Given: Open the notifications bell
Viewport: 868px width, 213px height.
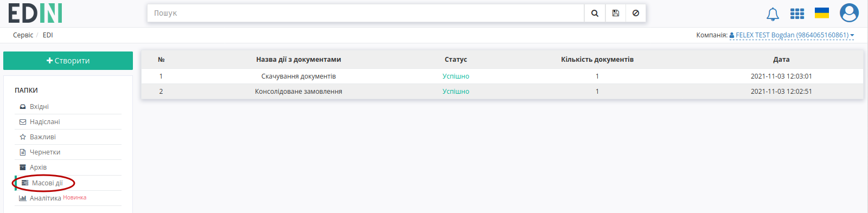Looking at the screenshot, I should pos(773,14).
